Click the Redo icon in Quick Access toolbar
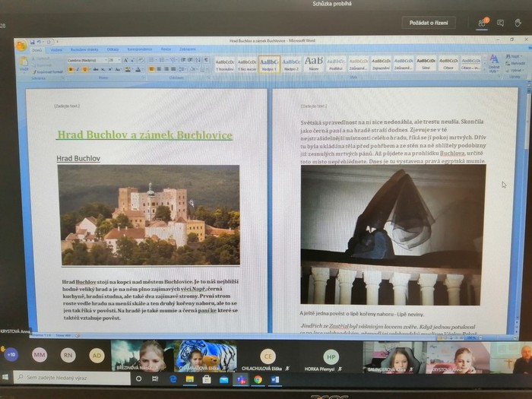Viewport: 532px width, 399px height. click(49, 42)
